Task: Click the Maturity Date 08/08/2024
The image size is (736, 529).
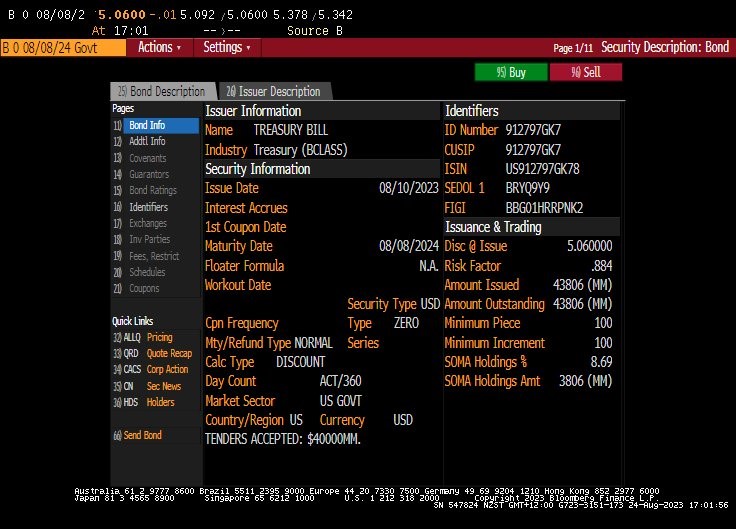Action: (x=408, y=246)
